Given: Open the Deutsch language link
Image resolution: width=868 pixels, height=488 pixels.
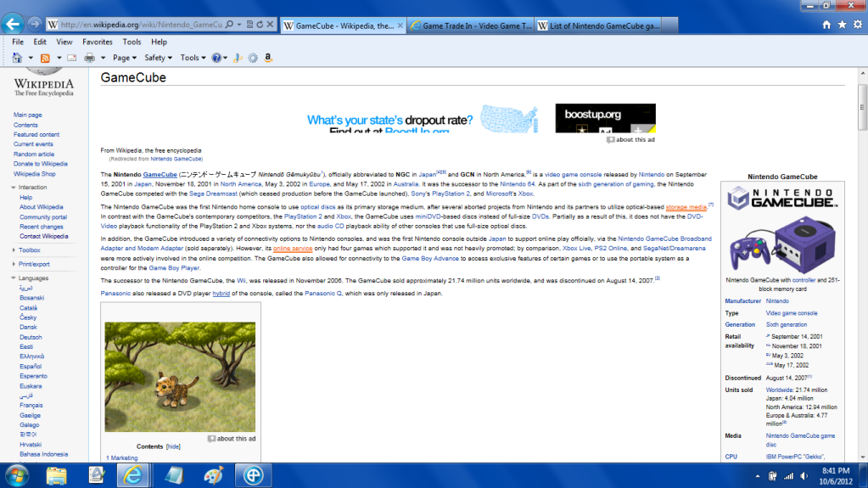Looking at the screenshot, I should click(x=31, y=337).
